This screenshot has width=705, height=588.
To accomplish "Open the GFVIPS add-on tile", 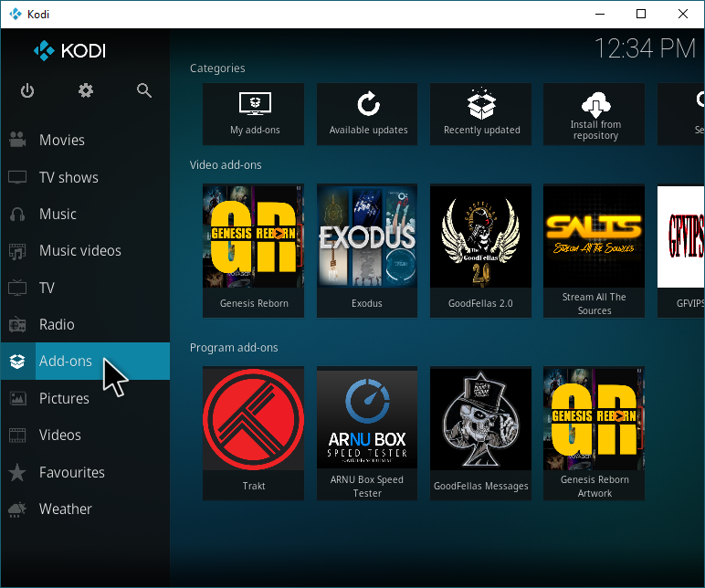I will click(x=680, y=250).
